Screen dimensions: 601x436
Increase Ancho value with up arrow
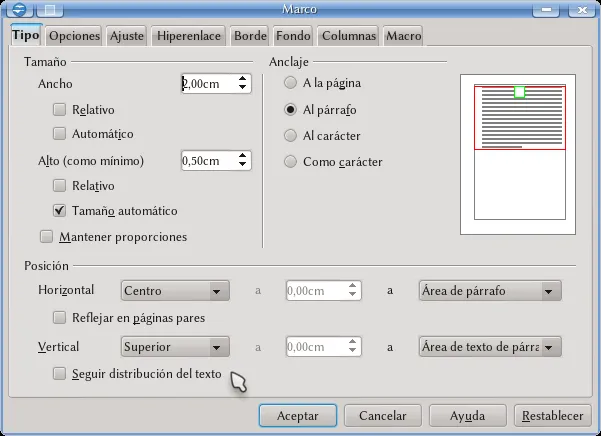point(242,79)
